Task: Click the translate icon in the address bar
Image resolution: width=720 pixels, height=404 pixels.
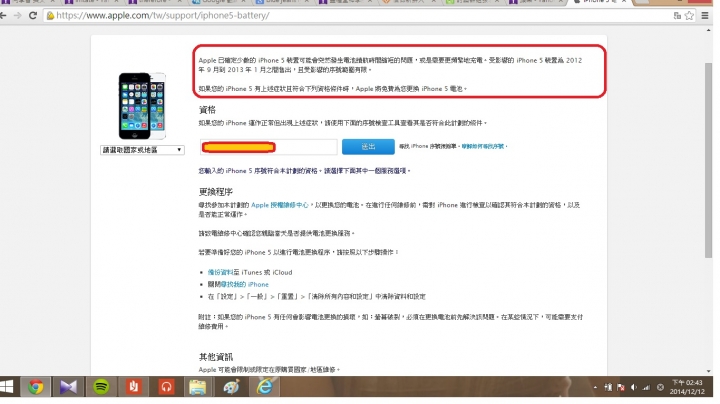Action: click(x=677, y=16)
